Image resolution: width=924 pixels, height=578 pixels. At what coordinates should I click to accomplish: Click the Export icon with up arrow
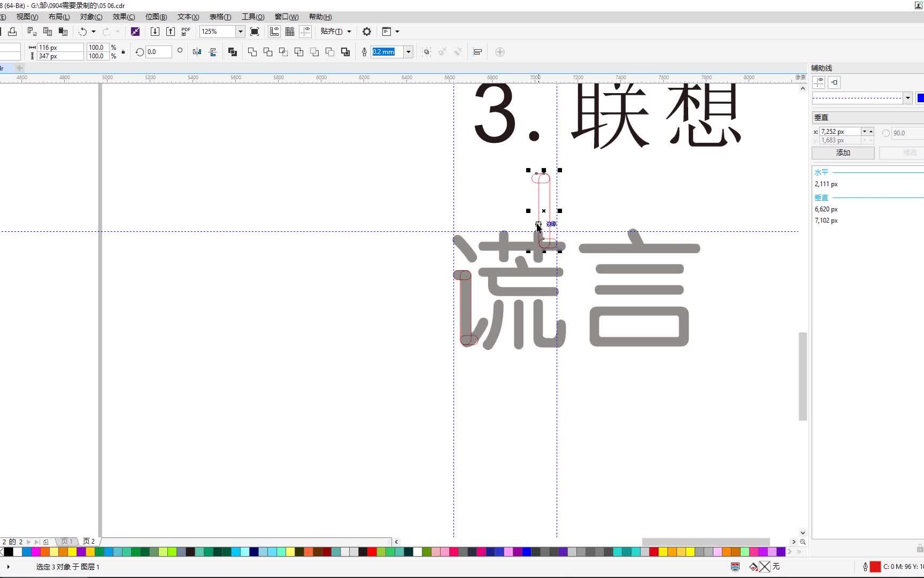click(x=171, y=32)
